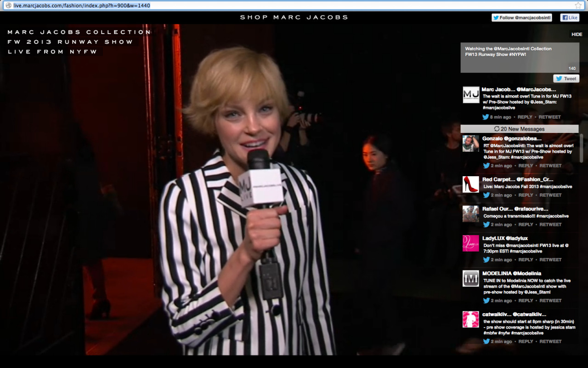588x368 pixels.
Task: Retweet the LadyLUX tweet
Action: (550, 259)
